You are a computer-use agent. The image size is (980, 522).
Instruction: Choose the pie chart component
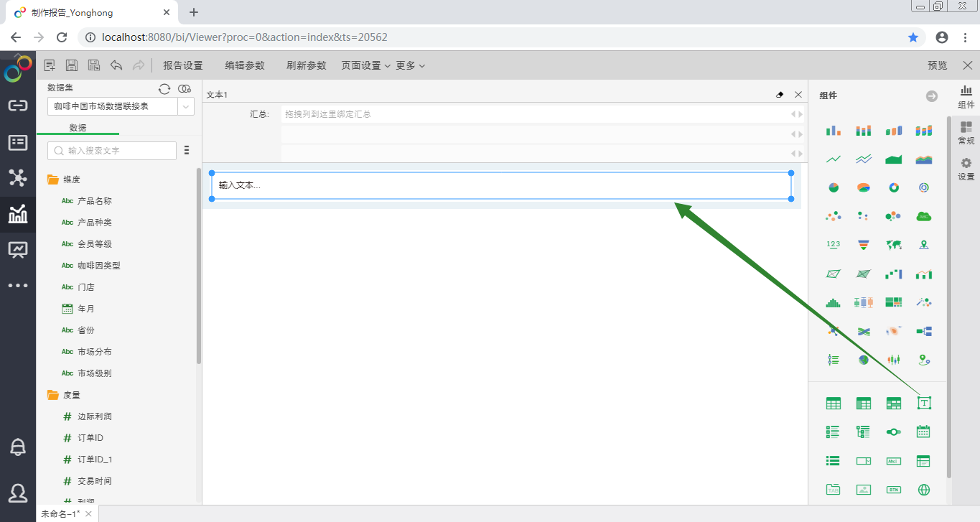(x=834, y=187)
